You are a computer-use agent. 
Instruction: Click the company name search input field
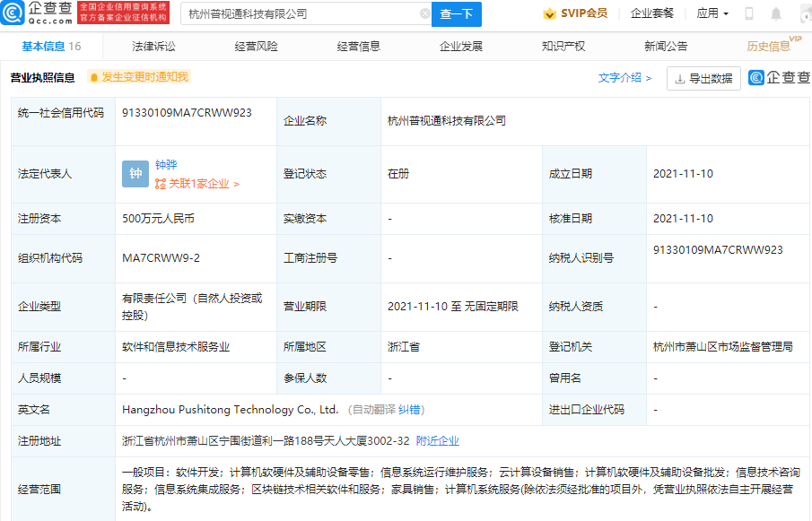pyautogui.click(x=301, y=13)
